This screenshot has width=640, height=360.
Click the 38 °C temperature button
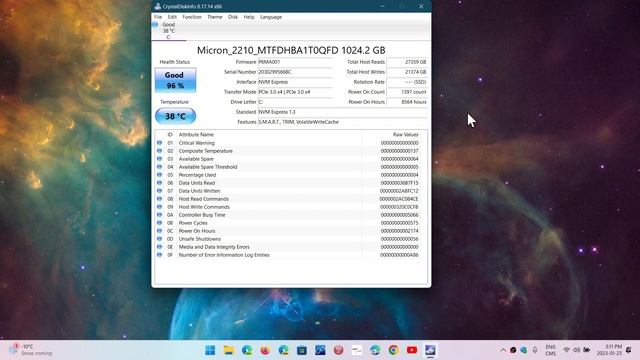[x=175, y=116]
